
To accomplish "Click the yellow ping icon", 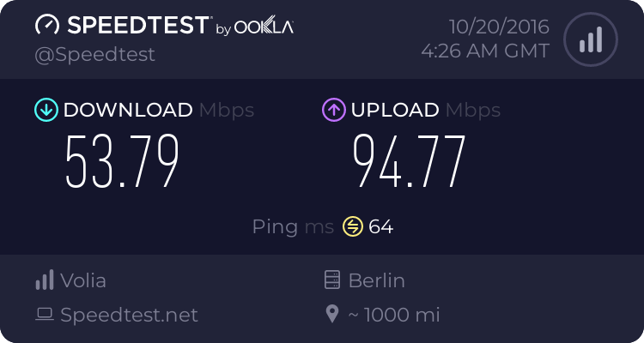I will 353,226.
